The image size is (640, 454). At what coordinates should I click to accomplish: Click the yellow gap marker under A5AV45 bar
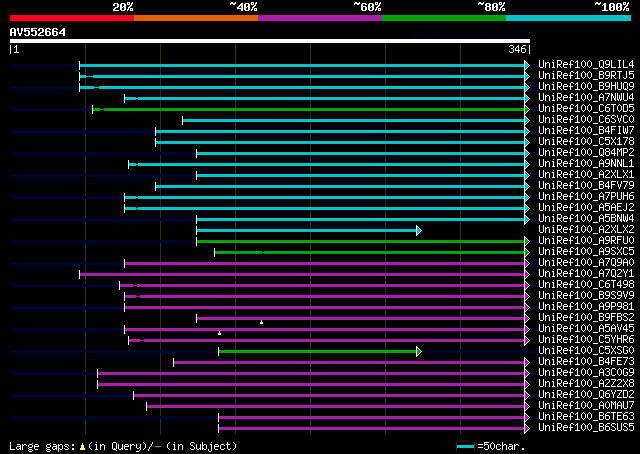[x=220, y=333]
